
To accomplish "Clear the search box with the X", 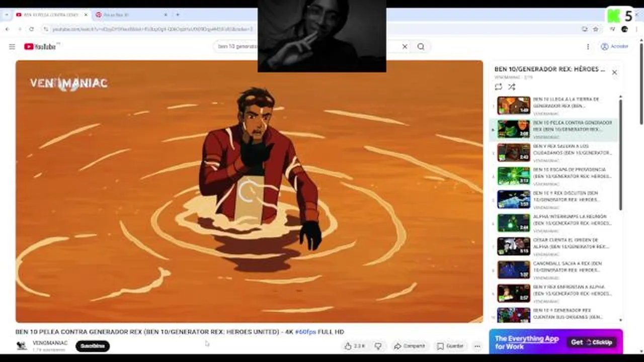I will [x=405, y=47].
